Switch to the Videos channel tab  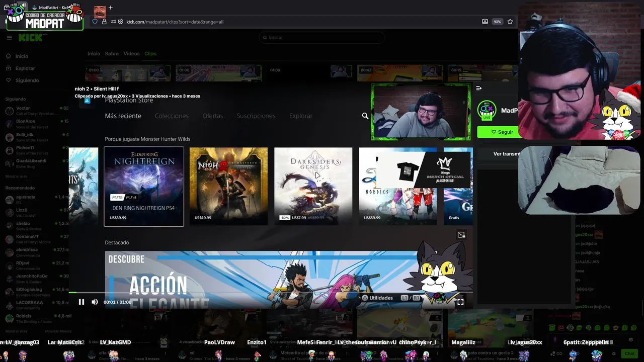coord(131,54)
